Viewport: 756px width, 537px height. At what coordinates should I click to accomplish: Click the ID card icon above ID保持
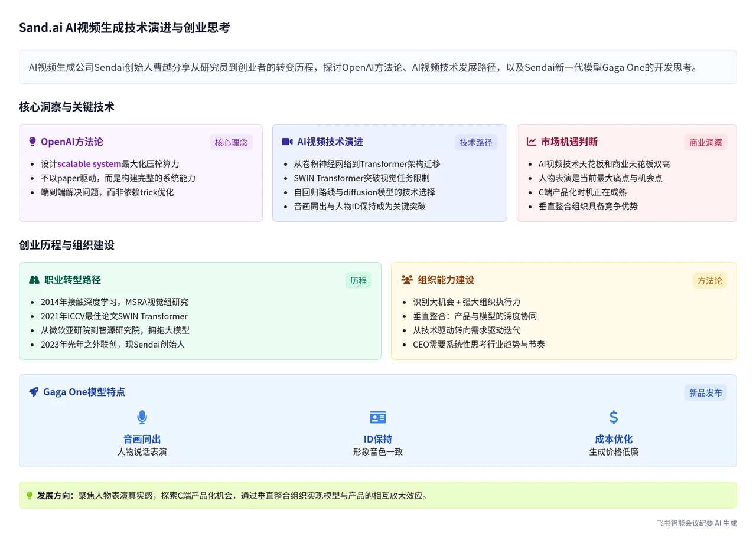378,417
